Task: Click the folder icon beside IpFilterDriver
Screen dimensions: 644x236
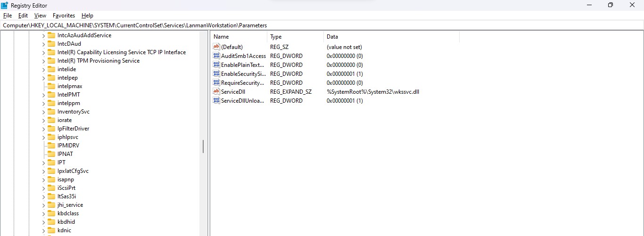Action: (x=51, y=129)
